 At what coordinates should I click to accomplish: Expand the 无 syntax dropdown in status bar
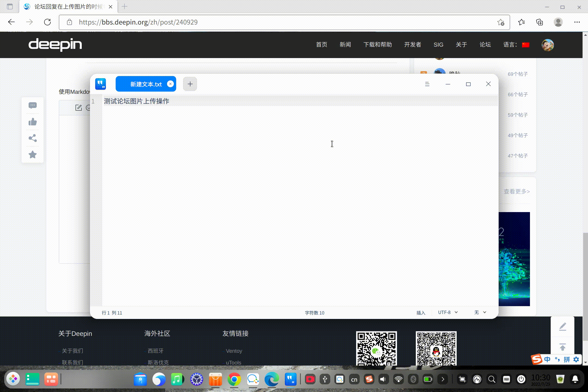(480, 312)
